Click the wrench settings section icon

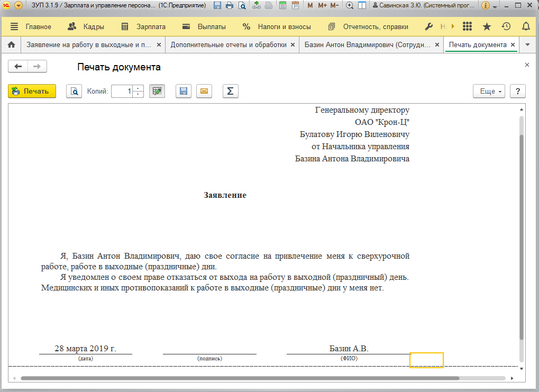point(428,26)
